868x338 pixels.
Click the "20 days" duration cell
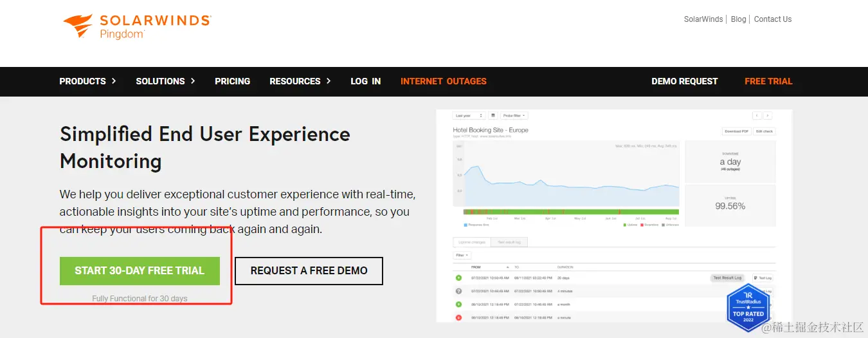[x=563, y=278]
